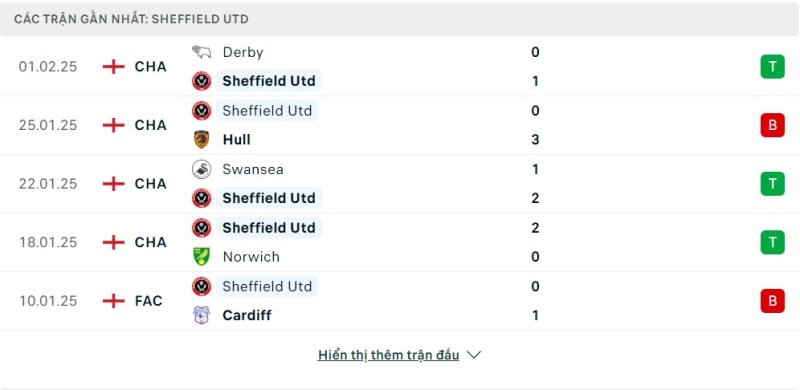This screenshot has width=800, height=390.
Task: Open the Norwich team link
Action: [251, 256]
